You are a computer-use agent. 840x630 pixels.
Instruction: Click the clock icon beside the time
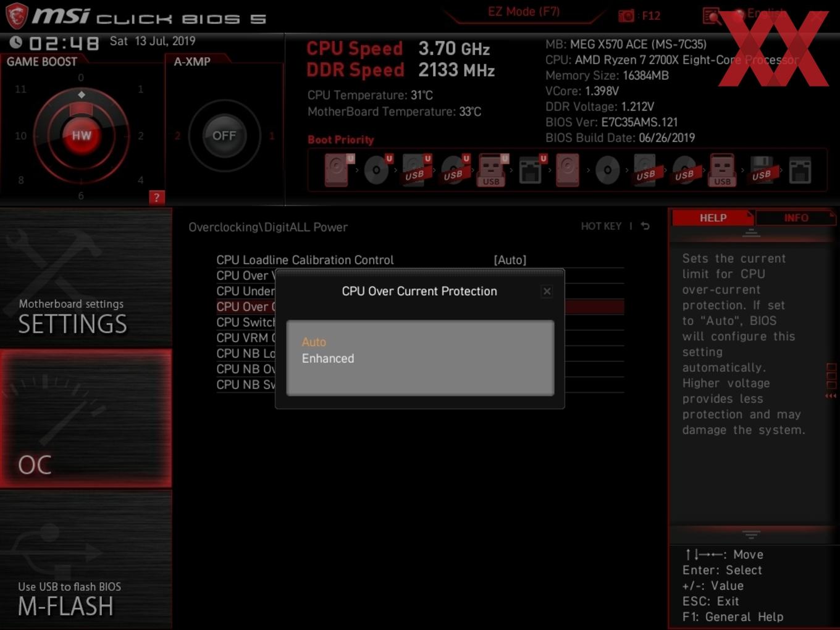(15, 42)
